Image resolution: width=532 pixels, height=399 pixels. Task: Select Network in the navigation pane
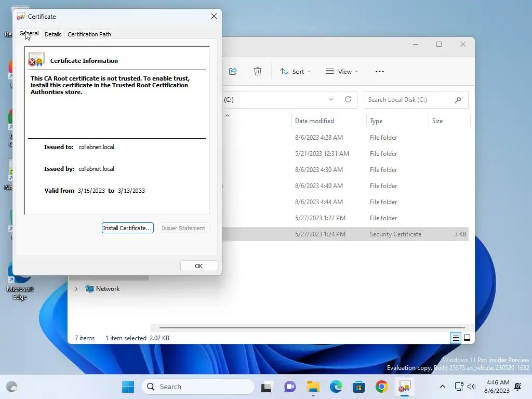click(108, 289)
